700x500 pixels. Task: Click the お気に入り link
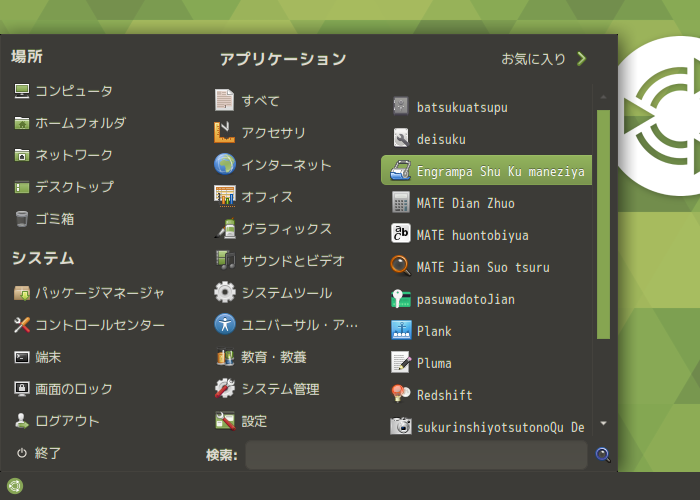533,59
